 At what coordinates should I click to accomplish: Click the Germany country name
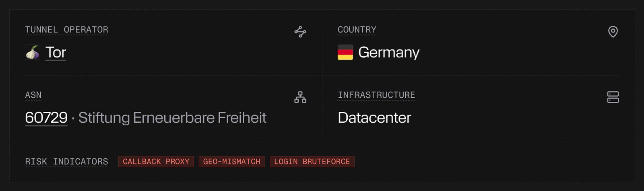[x=389, y=52]
